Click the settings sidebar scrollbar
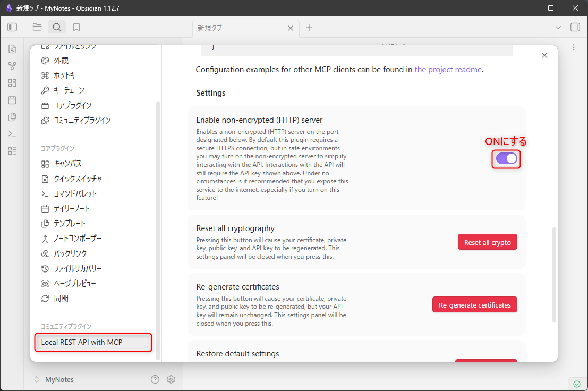Screen dimensions: 588x391 [x=158, y=231]
